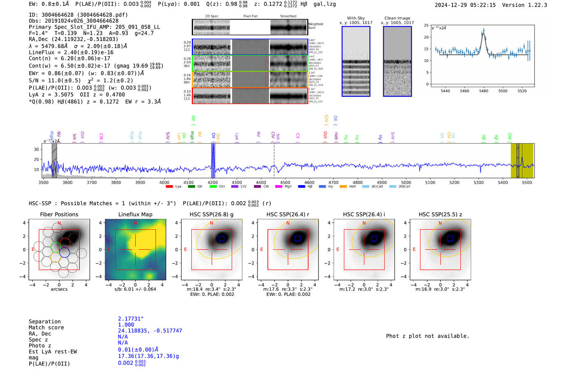
Task: Click the Gaussian emission line fit plot
Action: click(483, 56)
